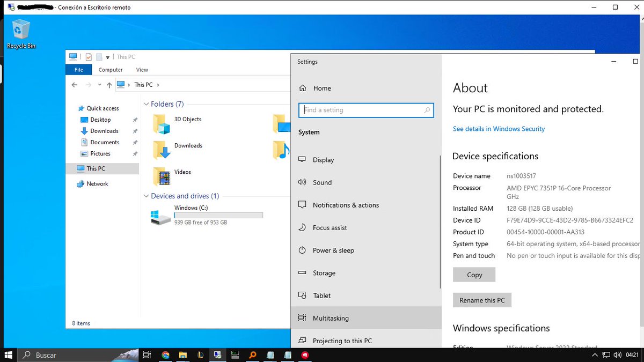Open the orange magnifier taskbar app
Viewport: 644px width, 362px height.
(x=252, y=355)
